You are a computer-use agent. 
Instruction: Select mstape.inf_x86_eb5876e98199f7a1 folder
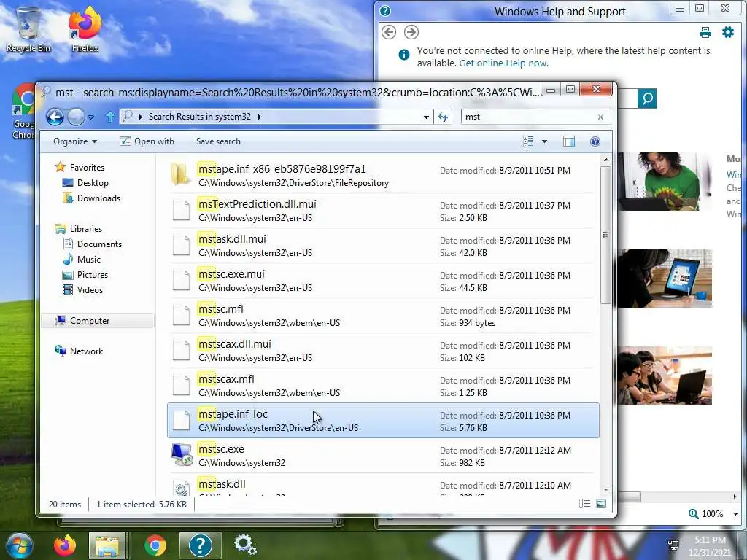[x=382, y=176]
